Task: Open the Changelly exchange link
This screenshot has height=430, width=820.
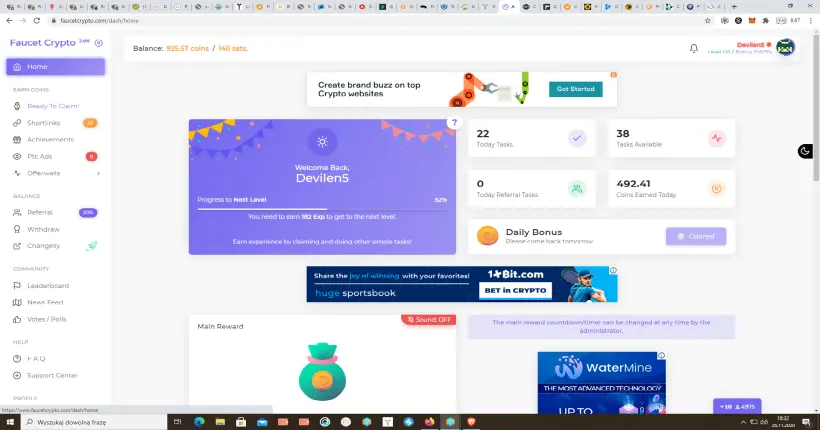Action: 43,246
